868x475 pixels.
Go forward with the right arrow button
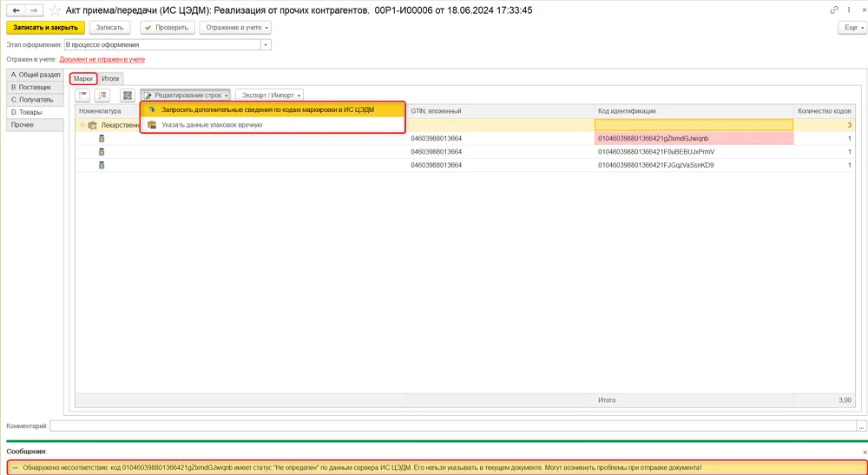click(x=34, y=10)
